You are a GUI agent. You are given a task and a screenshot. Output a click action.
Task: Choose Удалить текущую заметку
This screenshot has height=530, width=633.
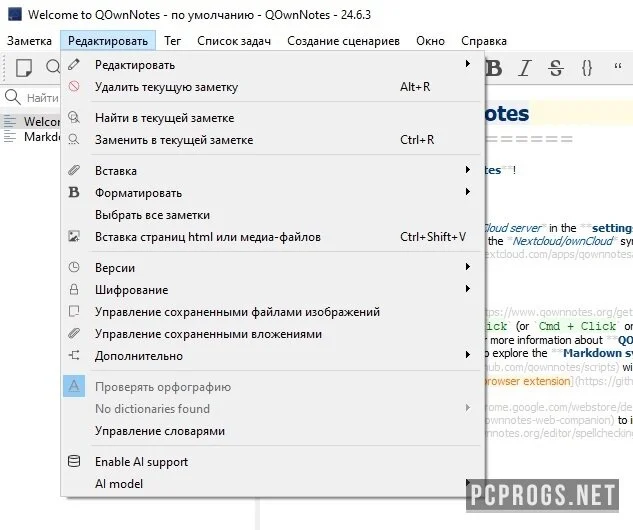coord(272,87)
